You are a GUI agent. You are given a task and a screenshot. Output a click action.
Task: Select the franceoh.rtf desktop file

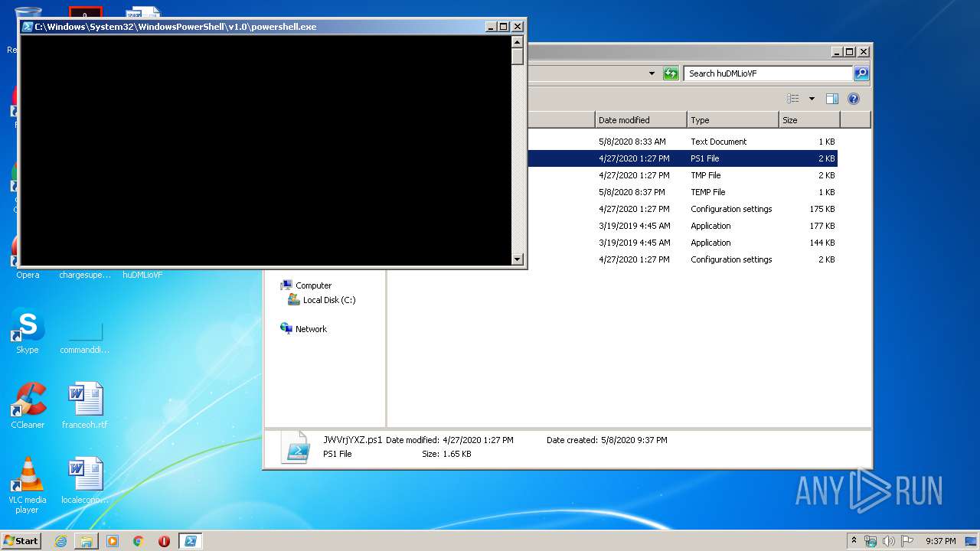point(85,406)
